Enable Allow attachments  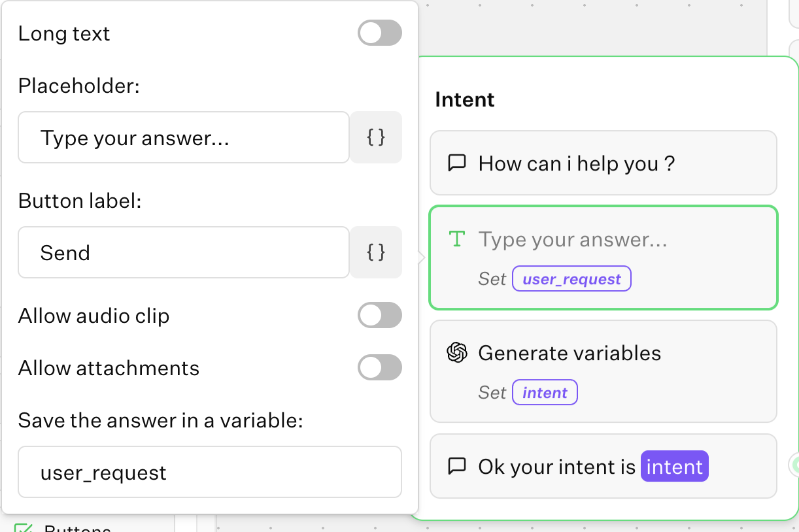pos(380,367)
